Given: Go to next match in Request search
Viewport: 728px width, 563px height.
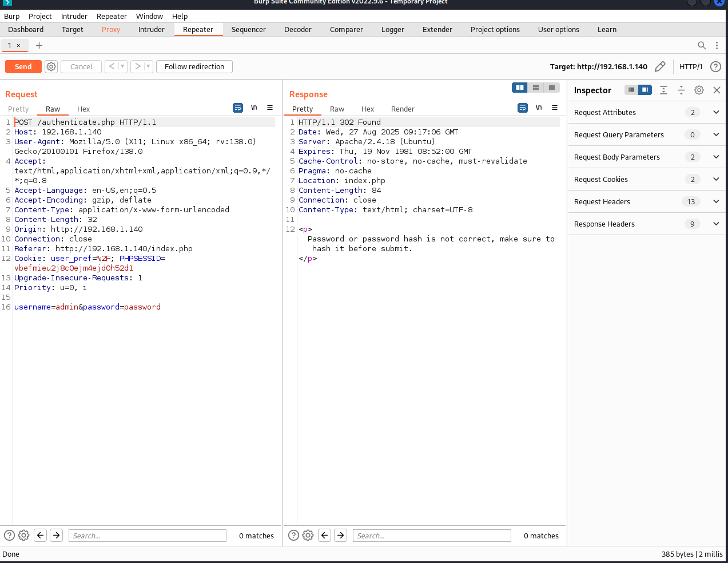Looking at the screenshot, I should point(56,536).
